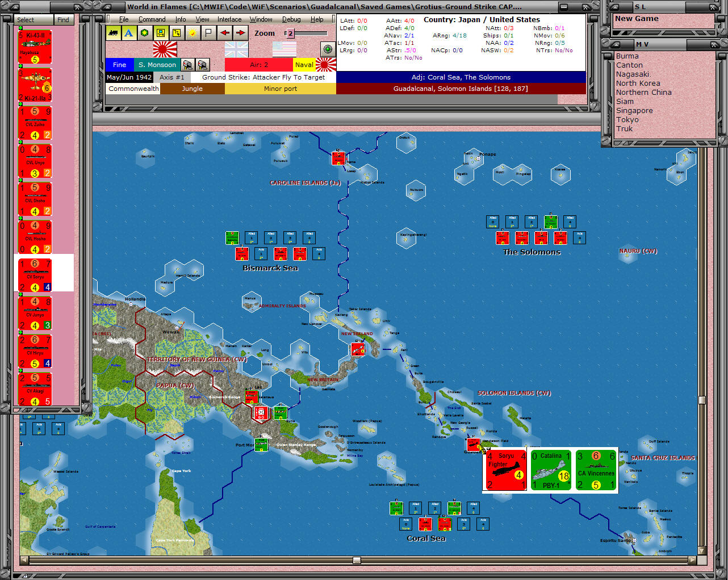
Task: Click the yellow numbered card toolbar icon
Action: [x=177, y=33]
